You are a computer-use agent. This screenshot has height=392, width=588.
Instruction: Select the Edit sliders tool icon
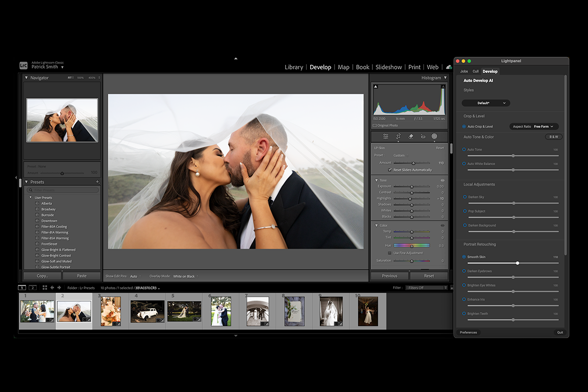(386, 136)
